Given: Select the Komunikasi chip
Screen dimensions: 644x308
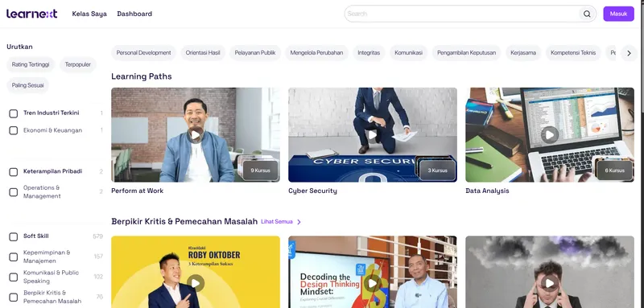Looking at the screenshot, I should click(409, 53).
